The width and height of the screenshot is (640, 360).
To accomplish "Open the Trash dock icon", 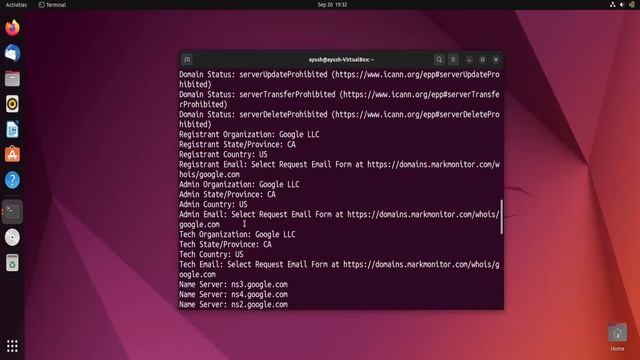I will tap(12, 263).
